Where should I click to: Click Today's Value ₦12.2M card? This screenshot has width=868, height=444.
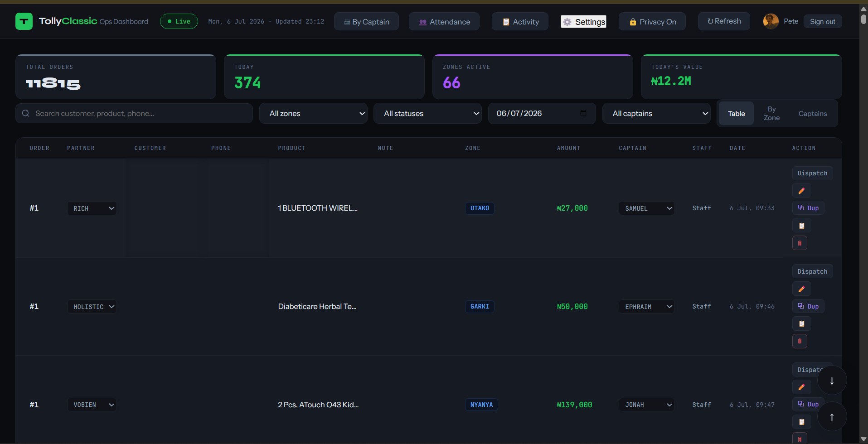741,77
